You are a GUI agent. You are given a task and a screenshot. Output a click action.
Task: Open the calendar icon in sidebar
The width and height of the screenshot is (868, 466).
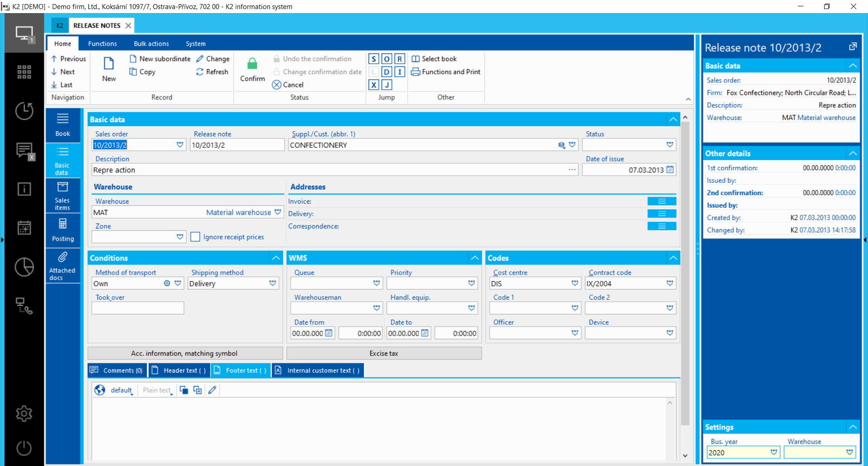pyautogui.click(x=24, y=228)
